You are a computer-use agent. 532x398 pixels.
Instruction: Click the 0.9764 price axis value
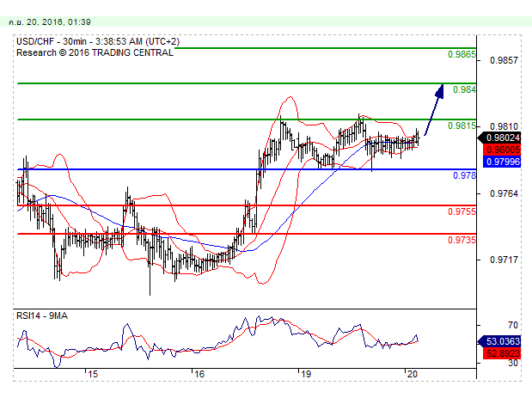504,193
